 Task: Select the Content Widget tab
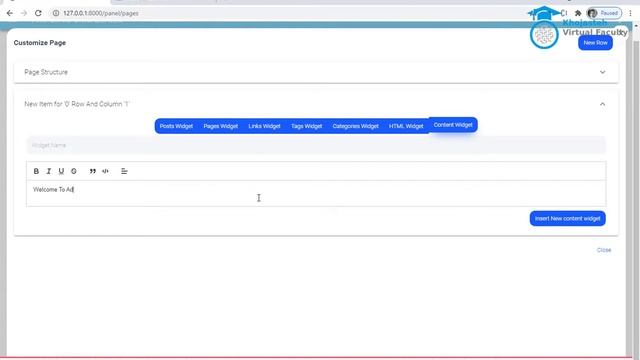point(453,125)
